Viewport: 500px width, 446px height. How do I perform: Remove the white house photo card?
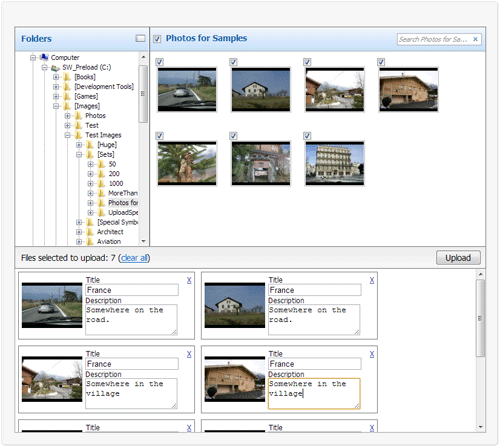[x=372, y=280]
